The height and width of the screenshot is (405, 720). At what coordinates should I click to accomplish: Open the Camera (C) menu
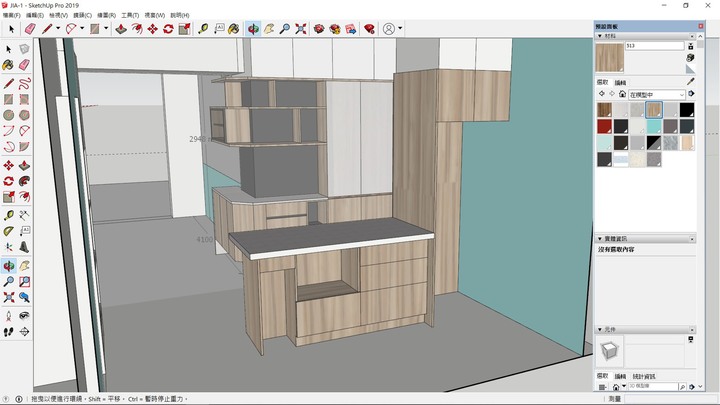pyautogui.click(x=83, y=15)
